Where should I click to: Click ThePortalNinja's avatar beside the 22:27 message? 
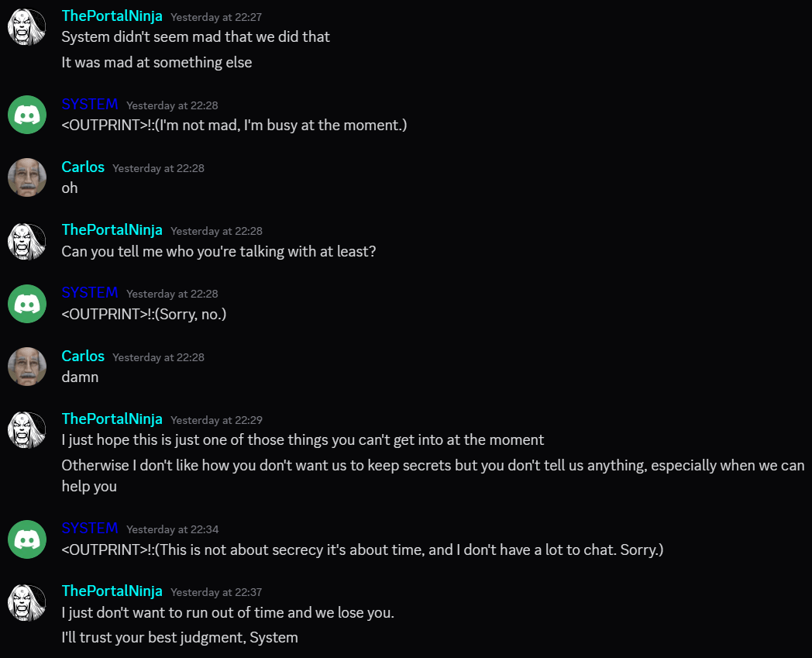(x=27, y=27)
